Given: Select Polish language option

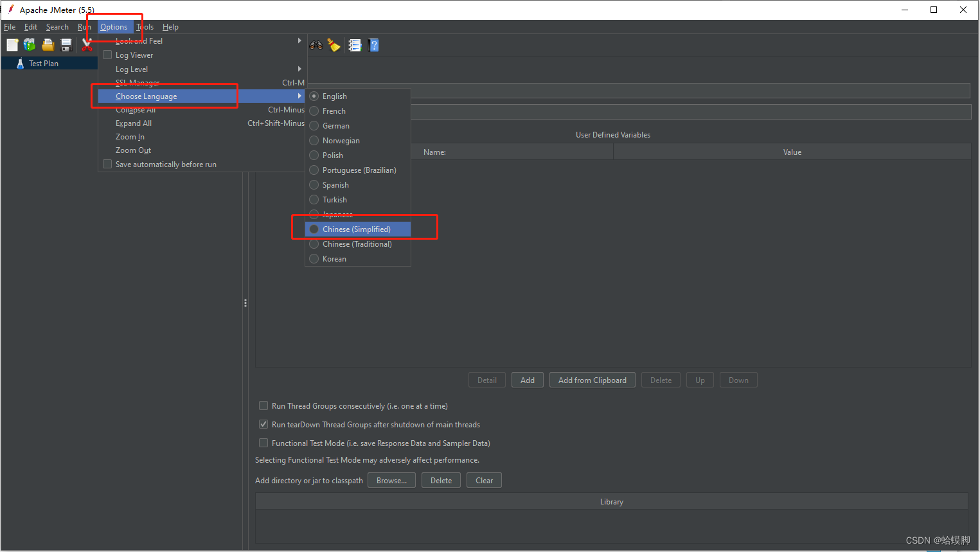Looking at the screenshot, I should 358,156.
